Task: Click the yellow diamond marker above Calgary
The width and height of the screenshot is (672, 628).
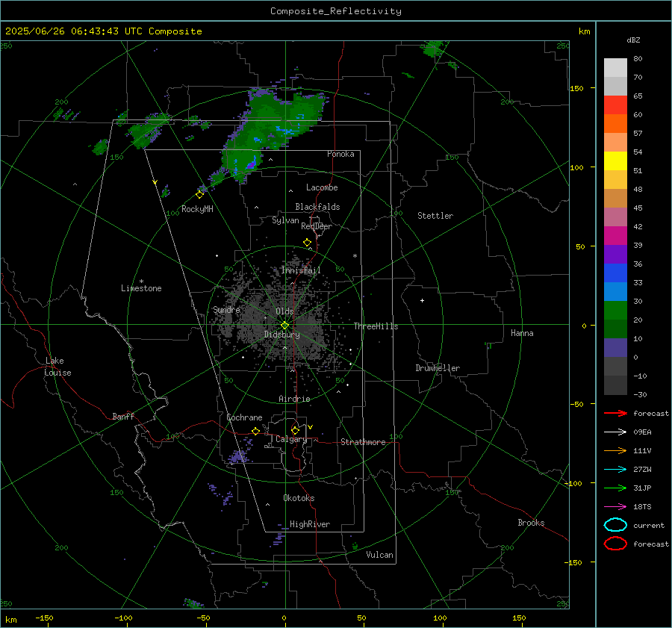Action: click(295, 430)
